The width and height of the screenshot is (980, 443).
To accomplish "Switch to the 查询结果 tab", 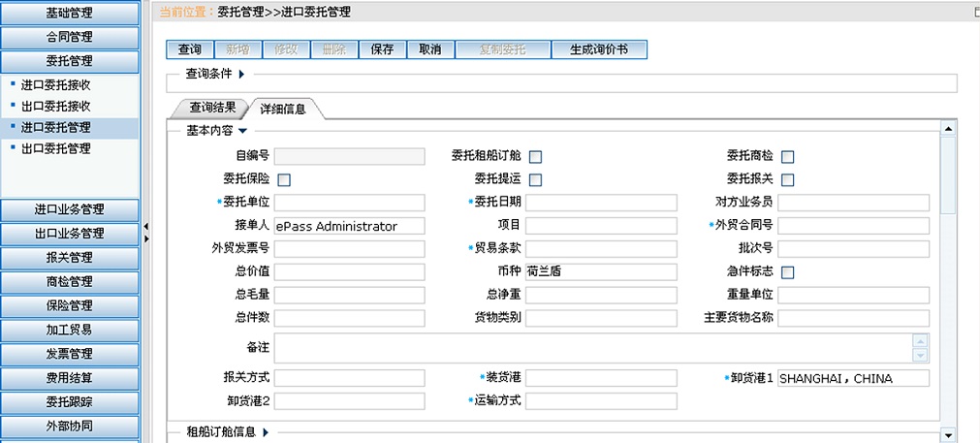I will pos(210,108).
